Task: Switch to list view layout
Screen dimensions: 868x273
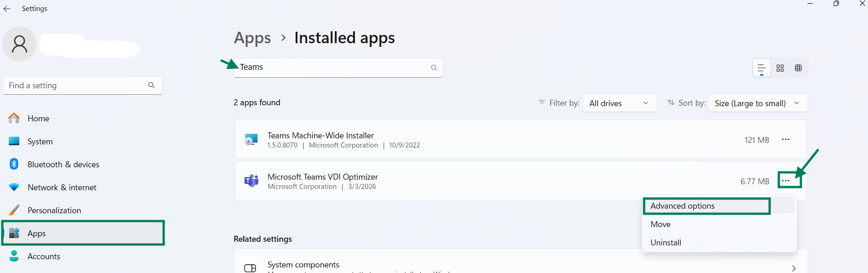Action: [x=762, y=68]
